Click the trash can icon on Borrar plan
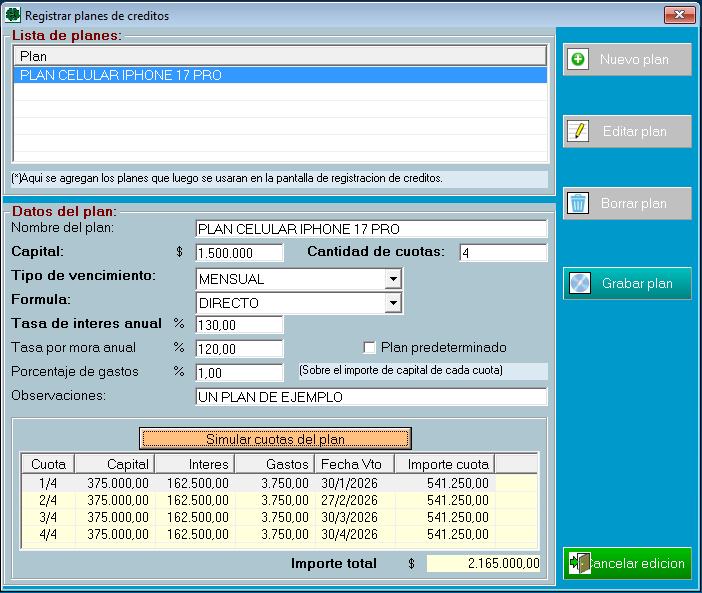The height and width of the screenshot is (593, 702). tap(578, 204)
